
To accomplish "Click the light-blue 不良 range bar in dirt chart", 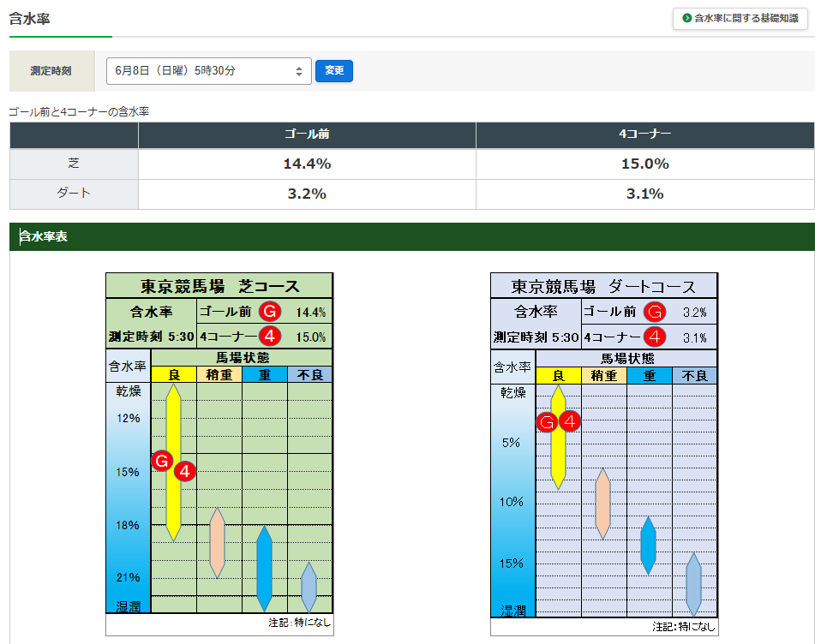I will pos(694,585).
